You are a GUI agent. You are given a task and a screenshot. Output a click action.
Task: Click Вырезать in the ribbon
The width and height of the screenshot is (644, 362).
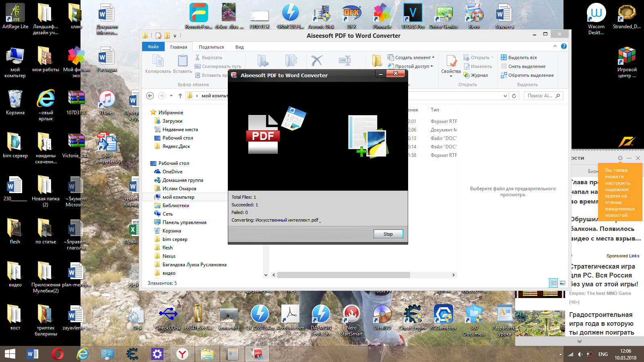[x=208, y=58]
